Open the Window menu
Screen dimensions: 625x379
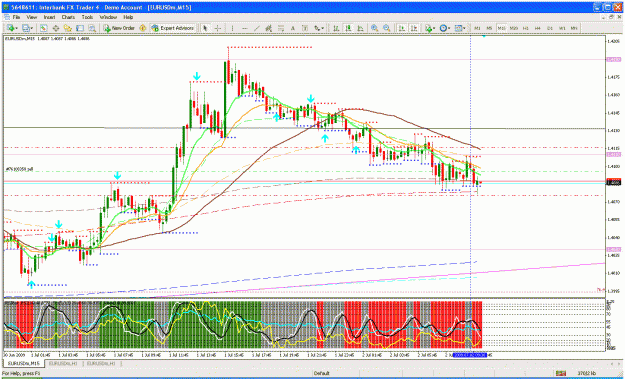pos(108,17)
